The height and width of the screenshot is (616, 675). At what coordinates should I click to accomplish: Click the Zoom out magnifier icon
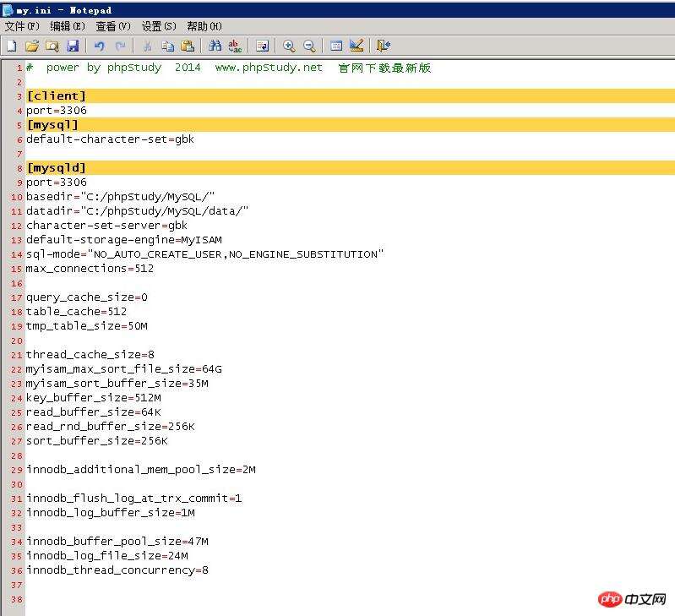point(309,46)
